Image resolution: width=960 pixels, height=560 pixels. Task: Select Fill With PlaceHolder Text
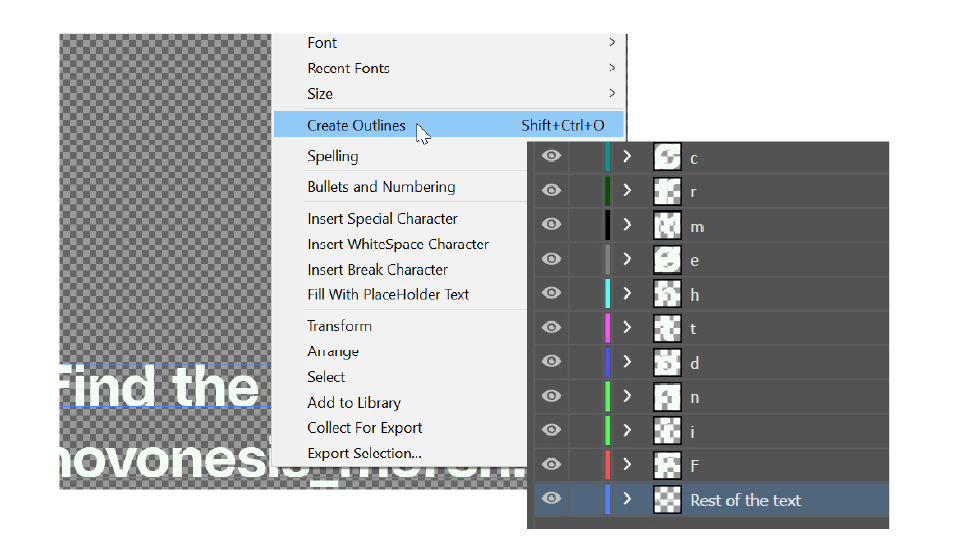point(388,294)
